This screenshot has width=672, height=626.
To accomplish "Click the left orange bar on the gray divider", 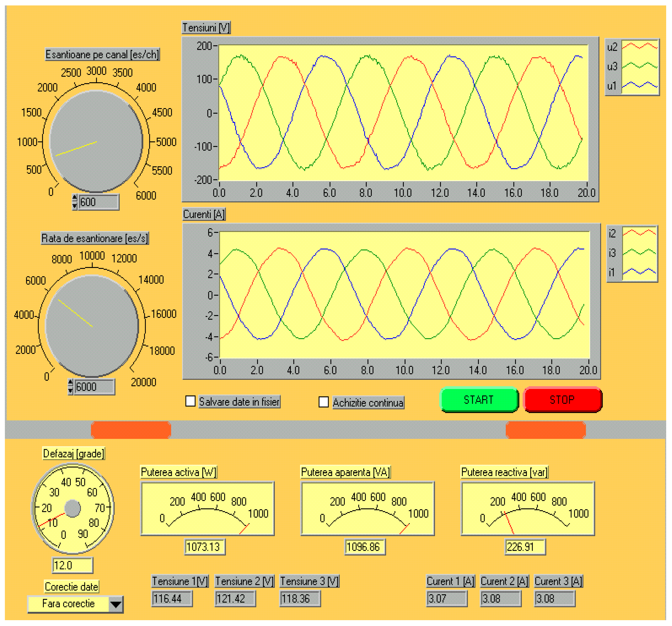I will [131, 430].
